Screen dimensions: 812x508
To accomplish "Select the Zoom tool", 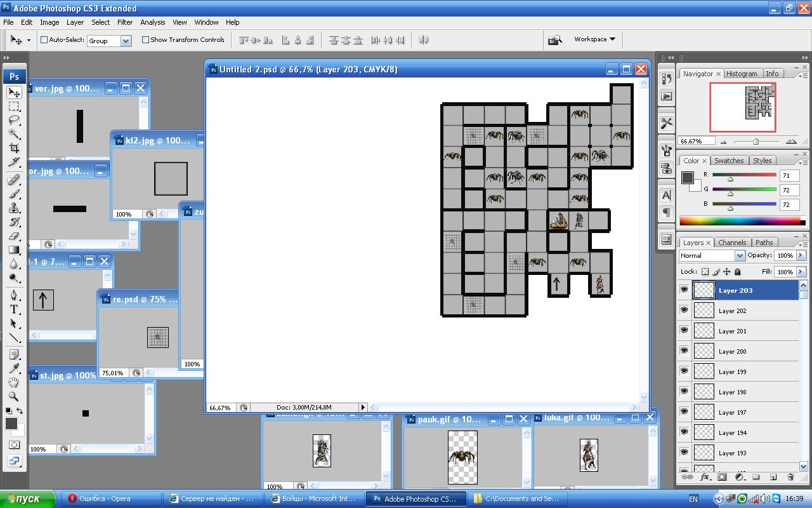I will point(14,396).
